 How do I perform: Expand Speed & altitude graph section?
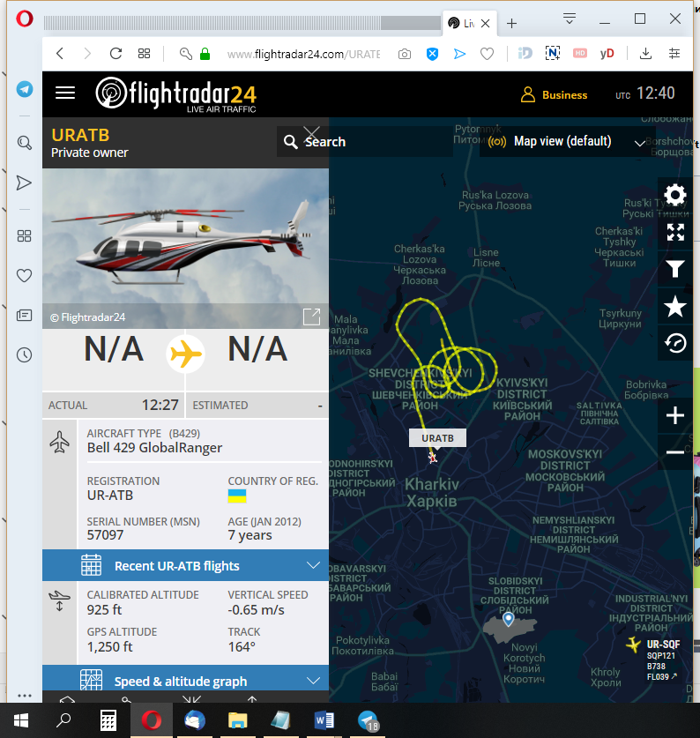[x=185, y=681]
